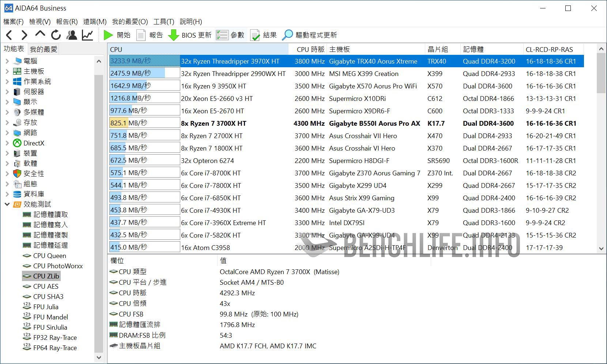Expand the 主機板 tree node
This screenshot has width=607, height=364.
7,71
